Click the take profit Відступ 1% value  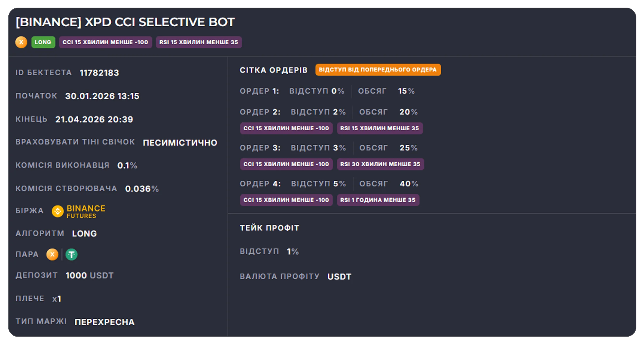tap(293, 252)
